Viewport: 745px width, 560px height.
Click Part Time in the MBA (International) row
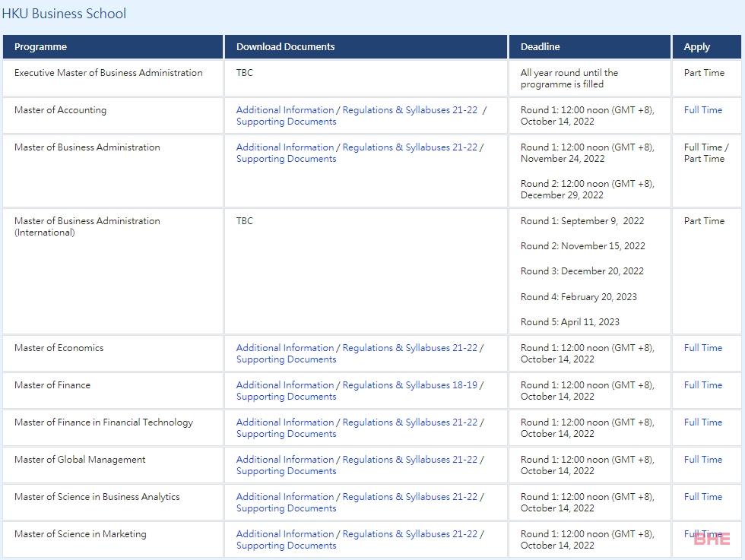704,221
